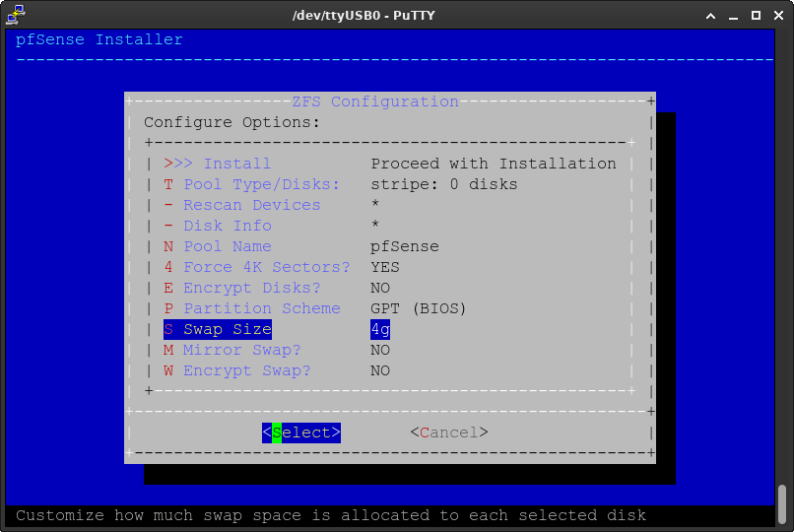
Task: Click the 'NO' value beside Encrypt Disks
Action: (380, 288)
